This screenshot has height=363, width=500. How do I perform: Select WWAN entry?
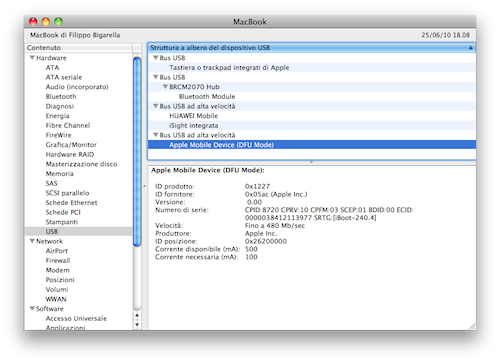pyautogui.click(x=56, y=299)
